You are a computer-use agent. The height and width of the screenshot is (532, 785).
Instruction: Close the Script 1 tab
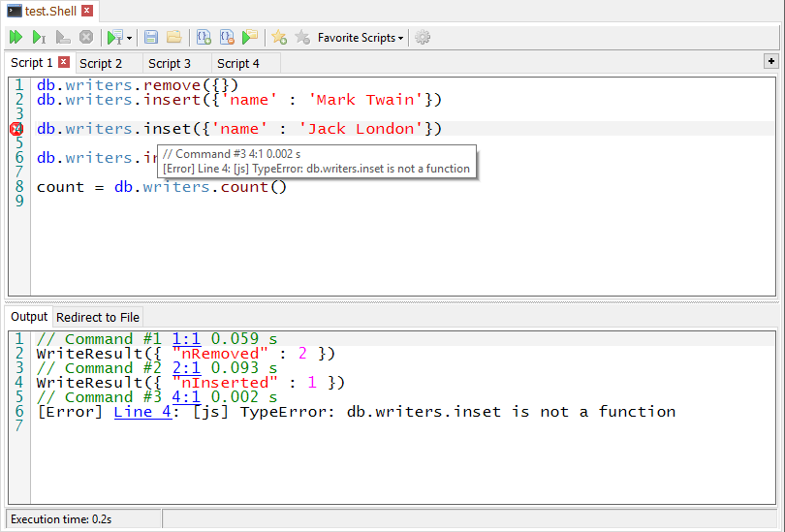64,62
